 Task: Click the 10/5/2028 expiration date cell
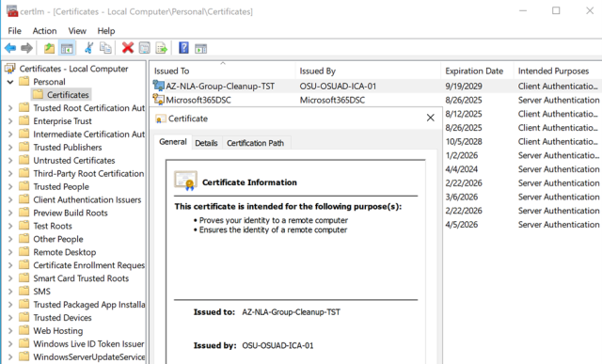coord(464,141)
